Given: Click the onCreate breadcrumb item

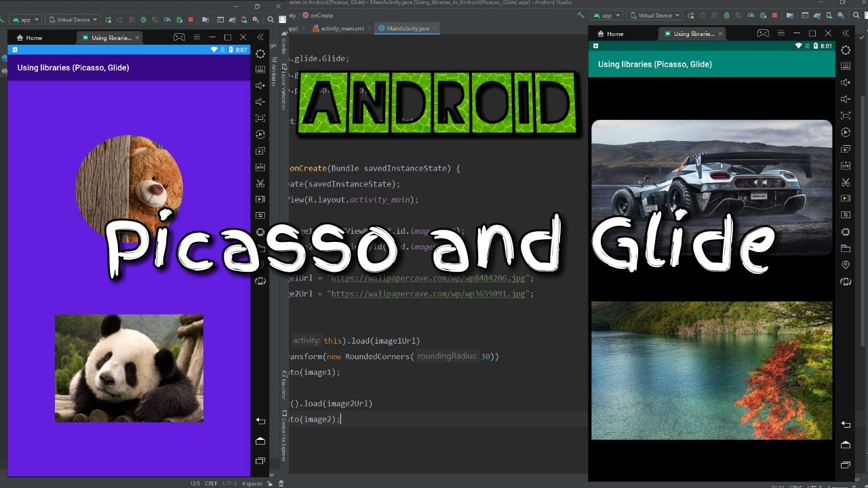Looking at the screenshot, I should pos(317,15).
